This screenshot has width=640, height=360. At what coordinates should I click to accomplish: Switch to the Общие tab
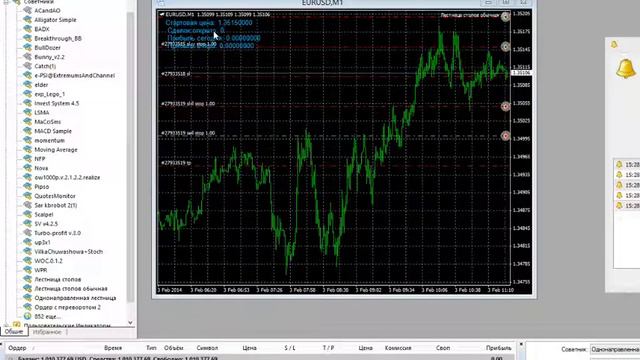(14, 331)
